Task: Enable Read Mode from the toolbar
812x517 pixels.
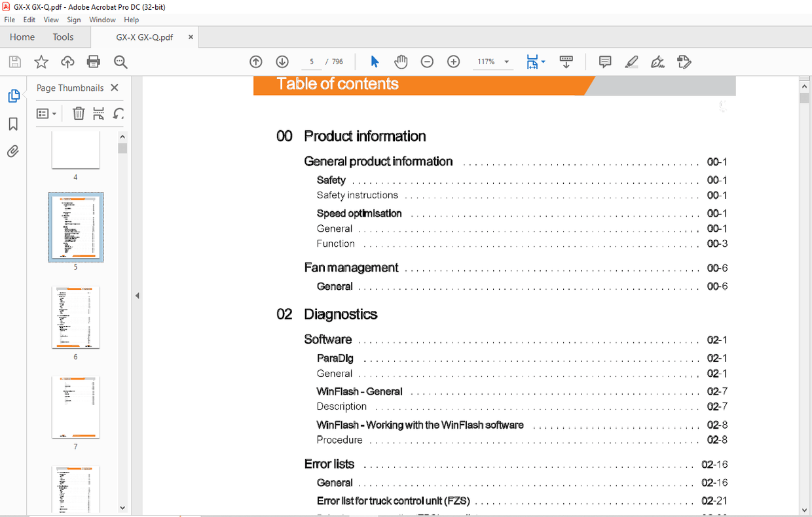Action: click(566, 61)
